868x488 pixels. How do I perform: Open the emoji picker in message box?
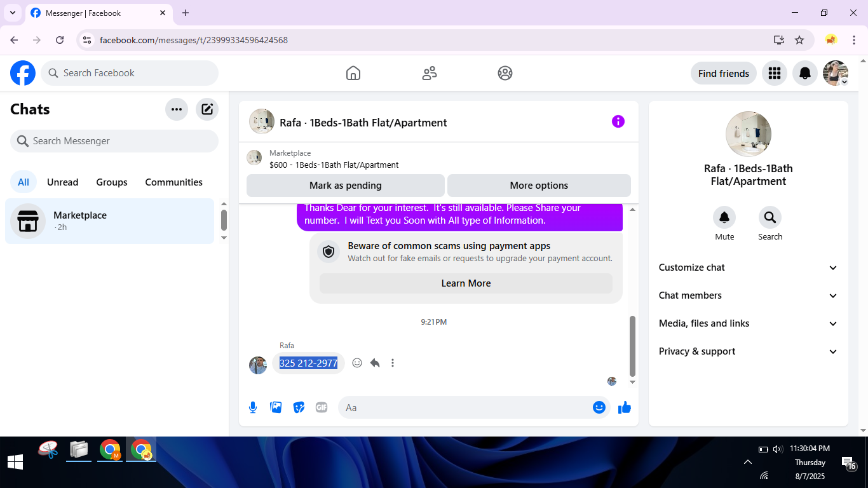tap(599, 407)
